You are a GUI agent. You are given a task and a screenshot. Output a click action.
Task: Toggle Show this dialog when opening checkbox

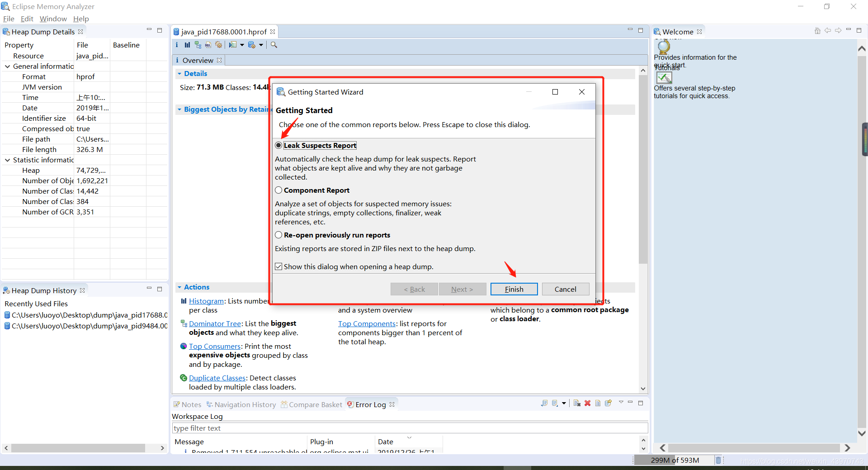[278, 266]
